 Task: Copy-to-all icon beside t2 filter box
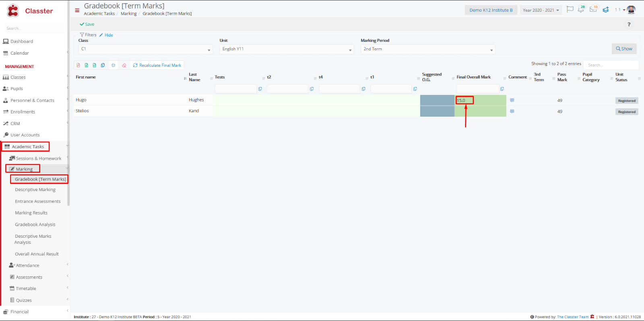click(312, 89)
